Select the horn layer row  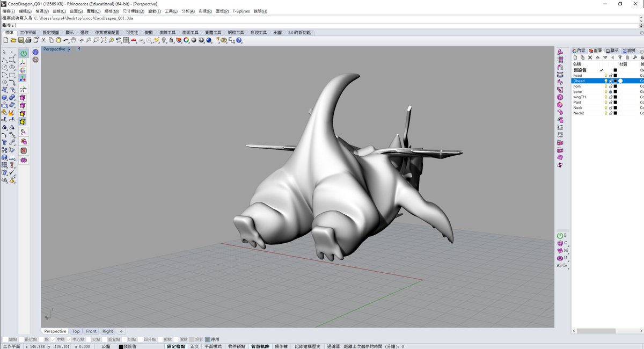pos(608,86)
